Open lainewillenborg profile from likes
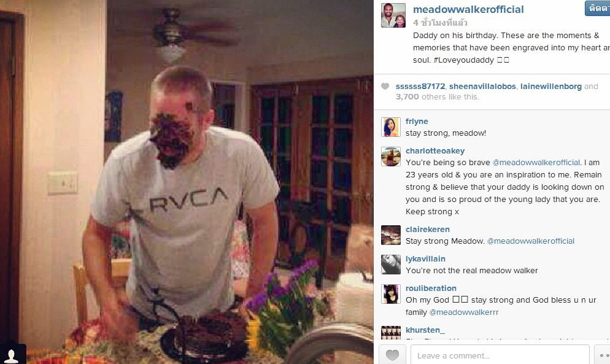The height and width of the screenshot is (364, 610). (551, 87)
